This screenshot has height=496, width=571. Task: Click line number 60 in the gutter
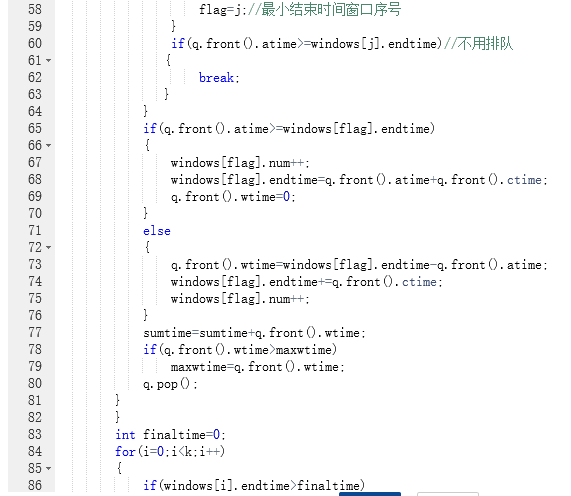(35, 43)
